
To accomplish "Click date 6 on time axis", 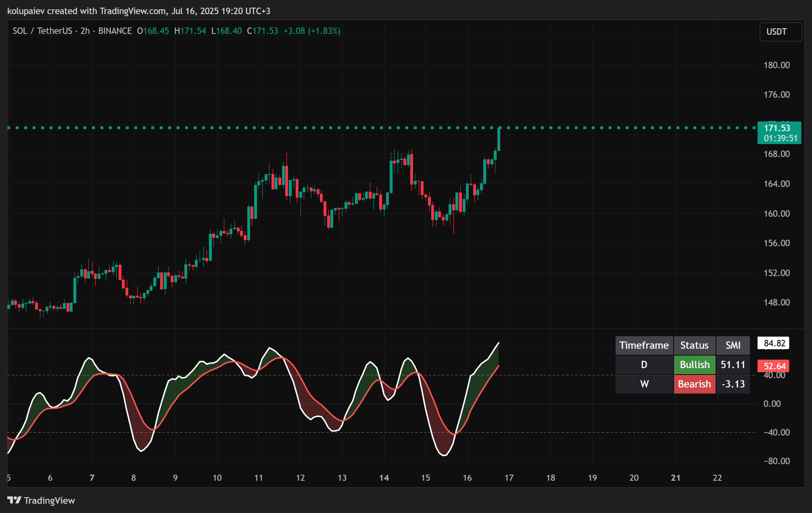I will [x=50, y=478].
